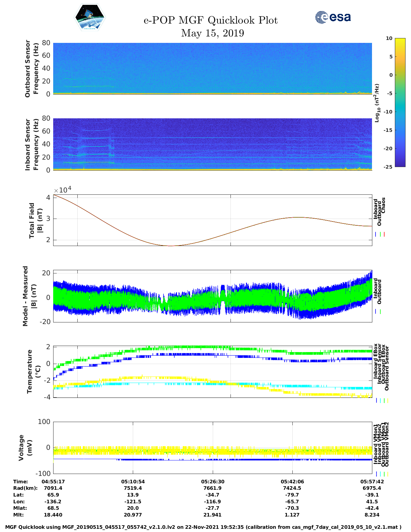Viewport: 411px width, 532px height.
Task: Click the Model - Measured |B| plot
Action: pos(212,296)
